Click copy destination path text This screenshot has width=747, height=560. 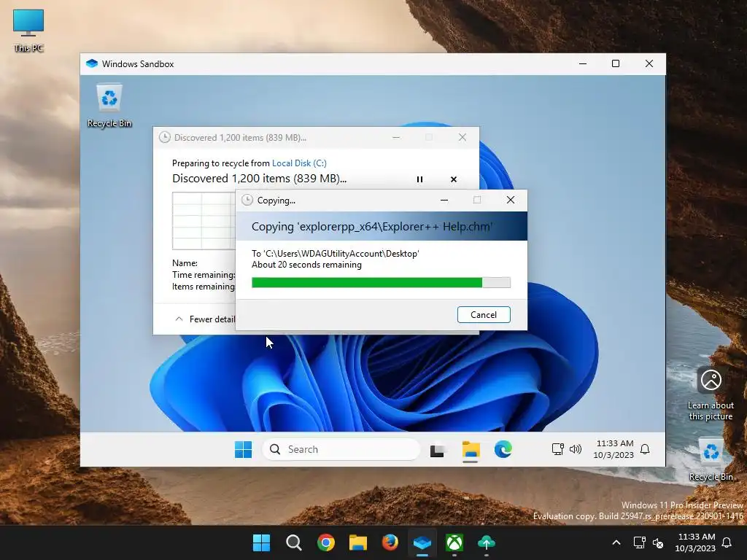pyautogui.click(x=336, y=254)
